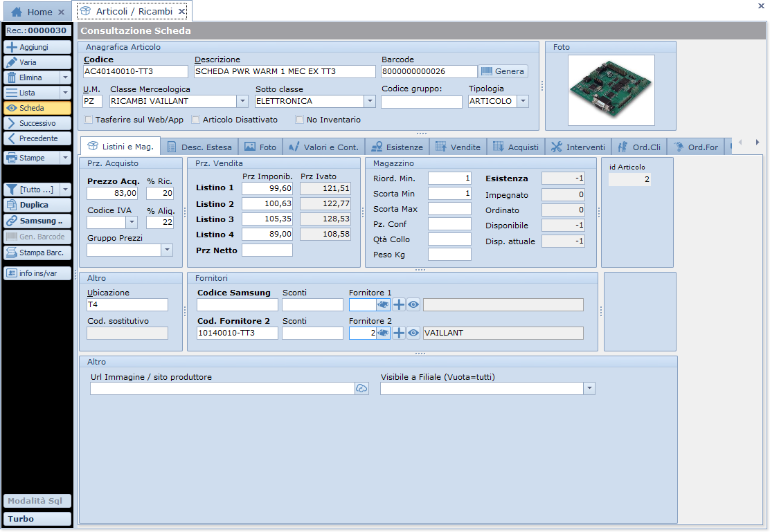
Task: Expand Lista dropdown arrow
Action: coord(65,93)
